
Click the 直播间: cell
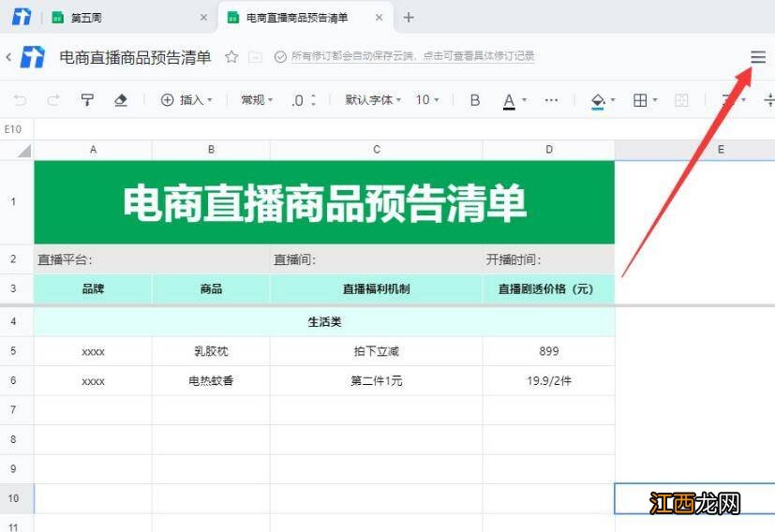[x=377, y=259]
